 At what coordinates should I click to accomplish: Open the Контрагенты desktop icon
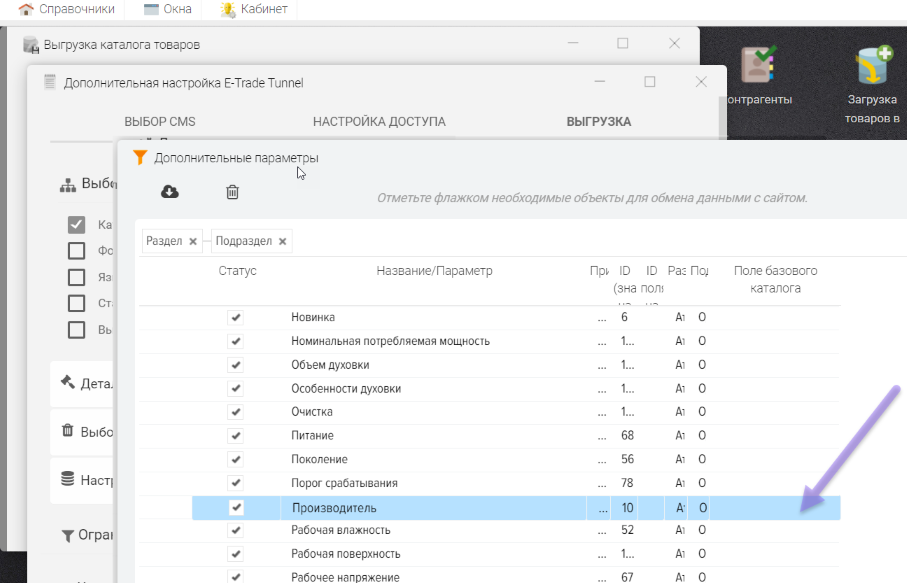coord(757,76)
